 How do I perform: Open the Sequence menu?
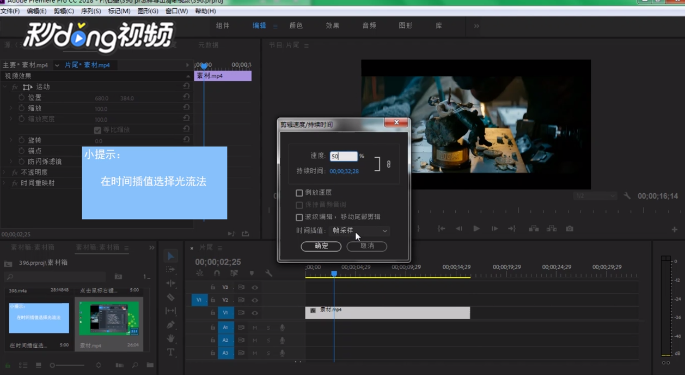point(91,11)
